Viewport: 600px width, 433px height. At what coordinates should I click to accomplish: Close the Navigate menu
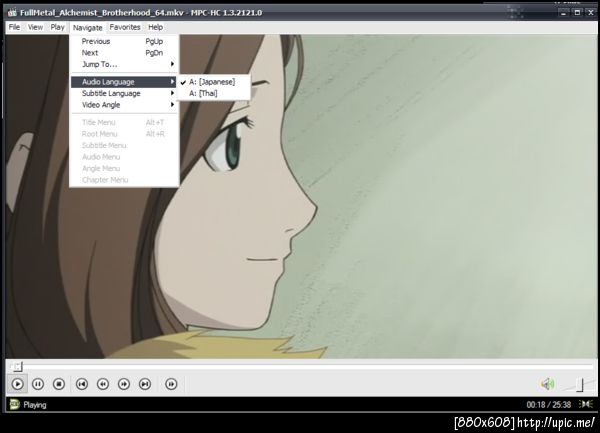[88, 28]
